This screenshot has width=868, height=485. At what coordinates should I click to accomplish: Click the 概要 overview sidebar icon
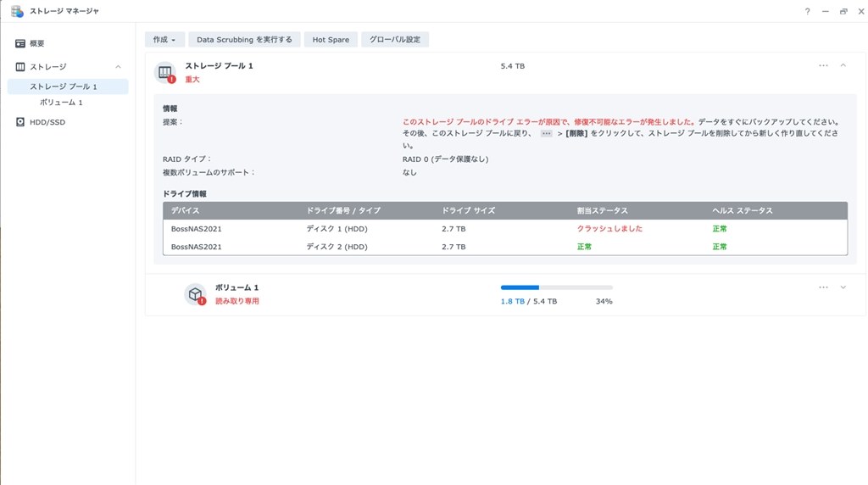click(x=20, y=43)
